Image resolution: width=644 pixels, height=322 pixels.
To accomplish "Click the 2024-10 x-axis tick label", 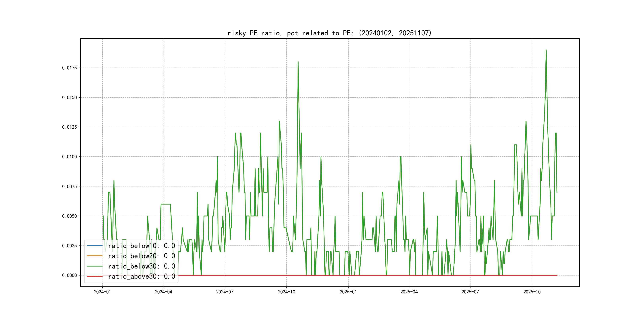I will coord(286,292).
